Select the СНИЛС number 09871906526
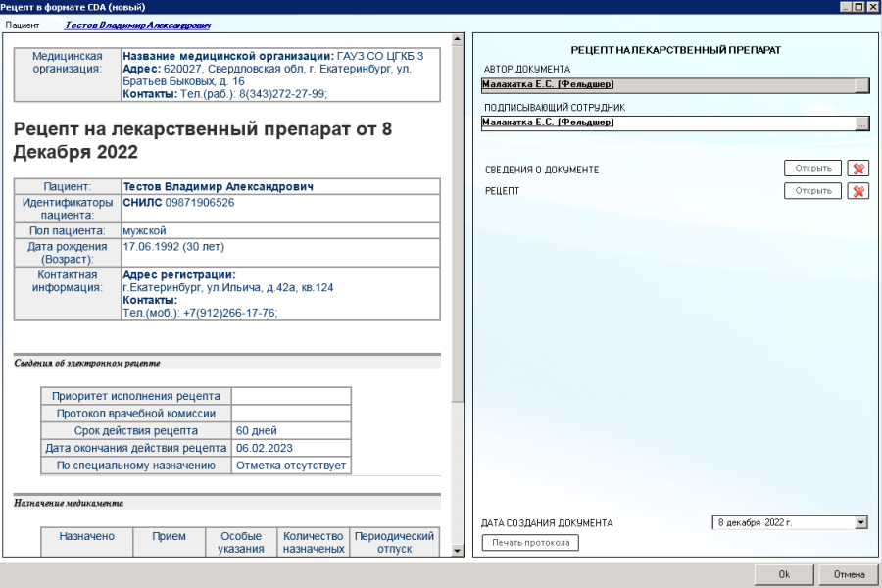 (200, 203)
